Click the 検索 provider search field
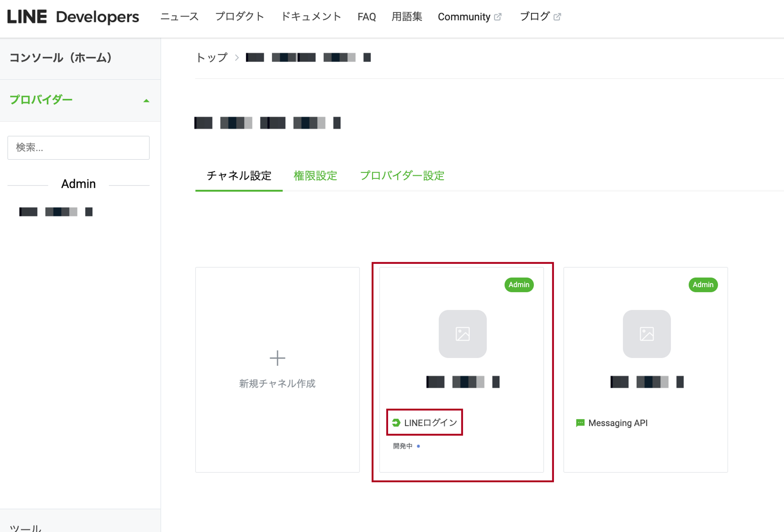784x532 pixels. 78,148
